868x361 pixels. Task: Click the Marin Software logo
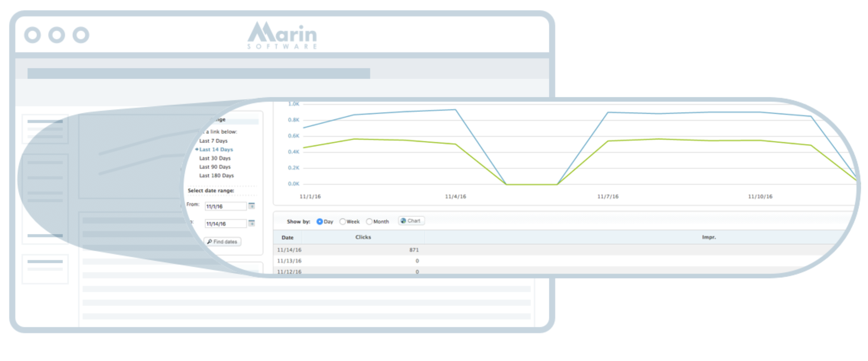(283, 35)
